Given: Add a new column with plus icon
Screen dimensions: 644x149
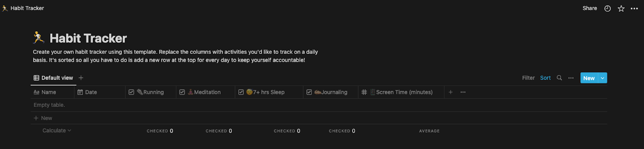Looking at the screenshot, I should point(450,92).
